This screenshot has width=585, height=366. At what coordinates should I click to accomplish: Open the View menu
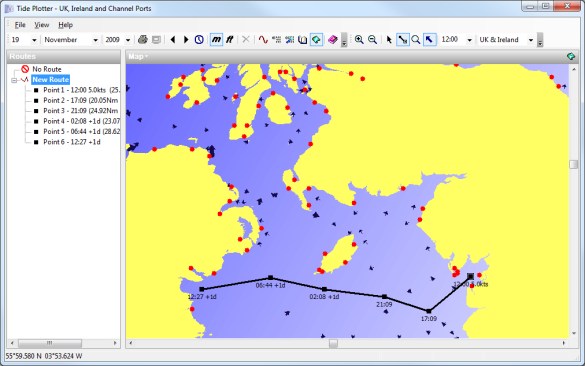point(41,25)
